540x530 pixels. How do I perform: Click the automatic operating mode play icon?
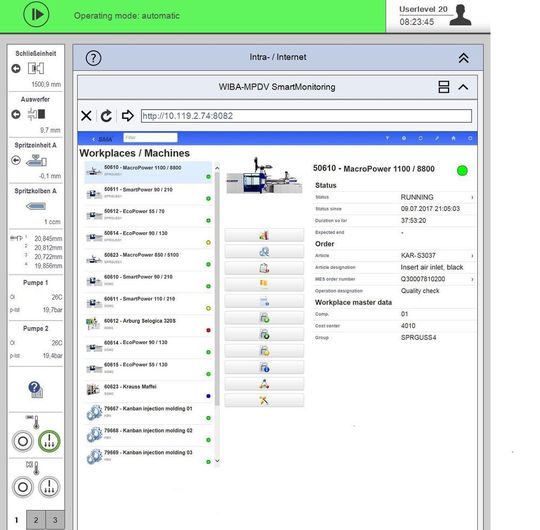click(x=36, y=14)
